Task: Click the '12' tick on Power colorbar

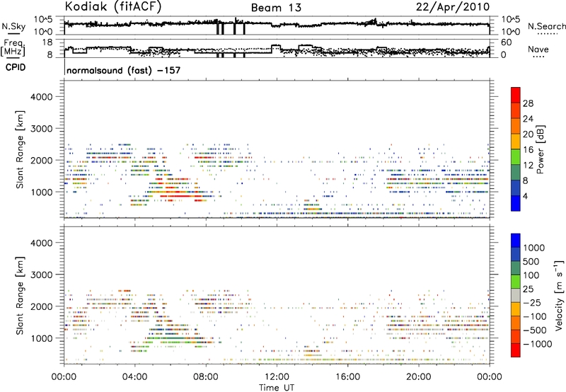Action: (528, 165)
